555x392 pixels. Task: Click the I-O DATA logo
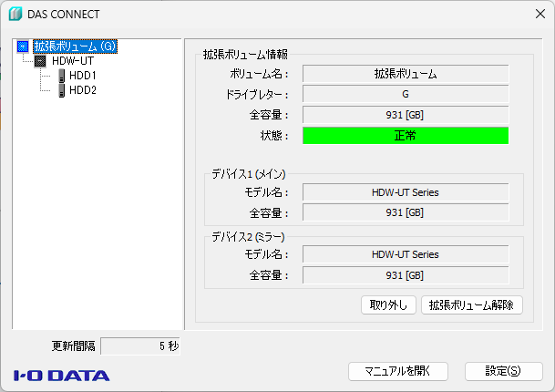pyautogui.click(x=62, y=376)
